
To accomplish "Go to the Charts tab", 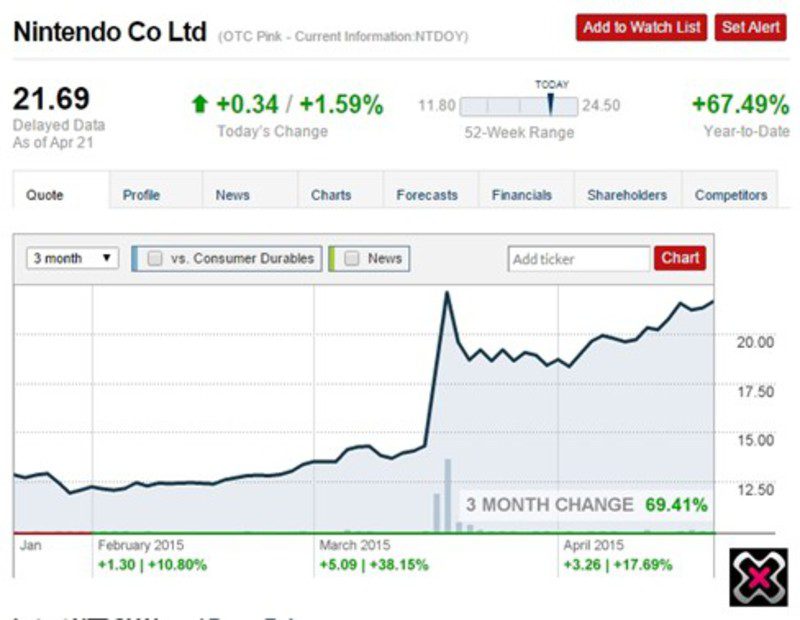I will [331, 195].
